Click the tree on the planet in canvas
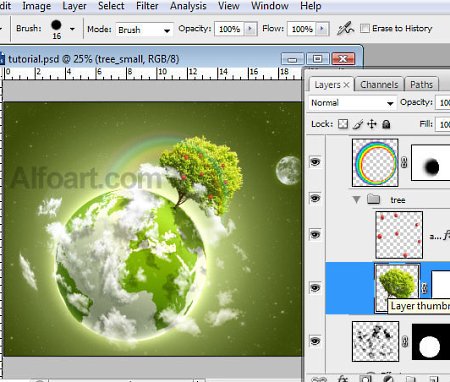This screenshot has height=382, width=450. click(x=202, y=173)
